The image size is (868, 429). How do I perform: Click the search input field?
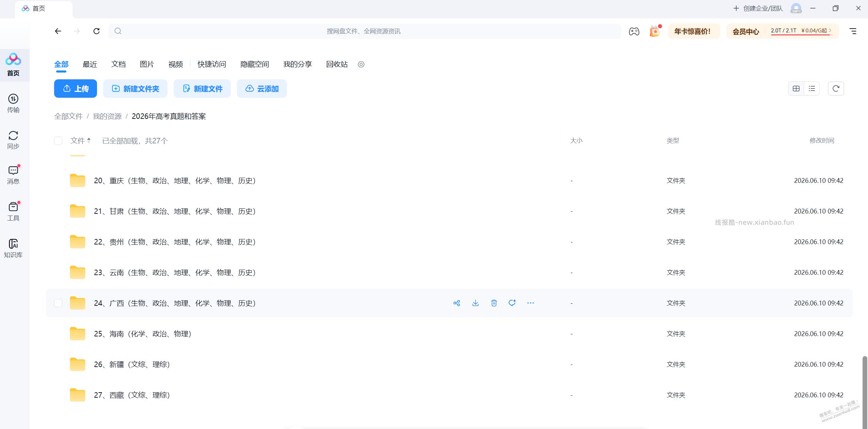(x=365, y=31)
